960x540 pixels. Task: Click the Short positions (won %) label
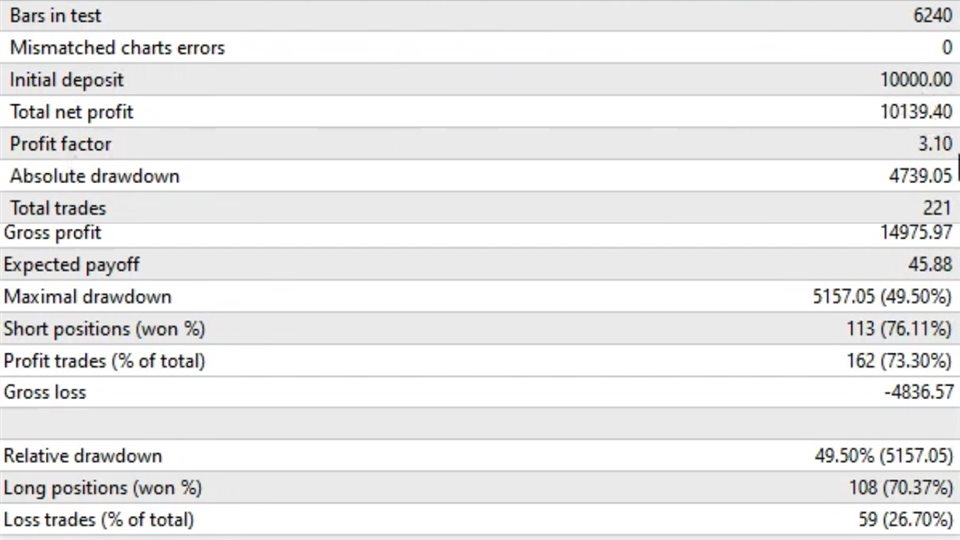coord(104,329)
